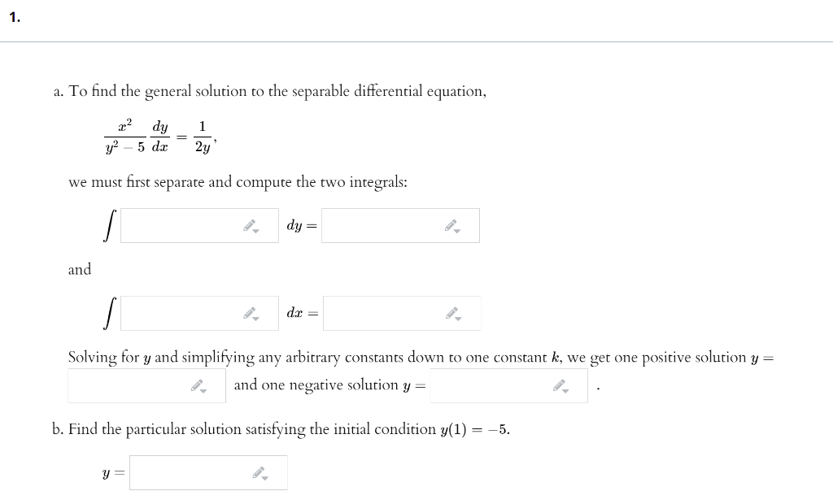Open the equation editor for the dx integrand box
The width and height of the screenshot is (833, 504).
(x=249, y=311)
